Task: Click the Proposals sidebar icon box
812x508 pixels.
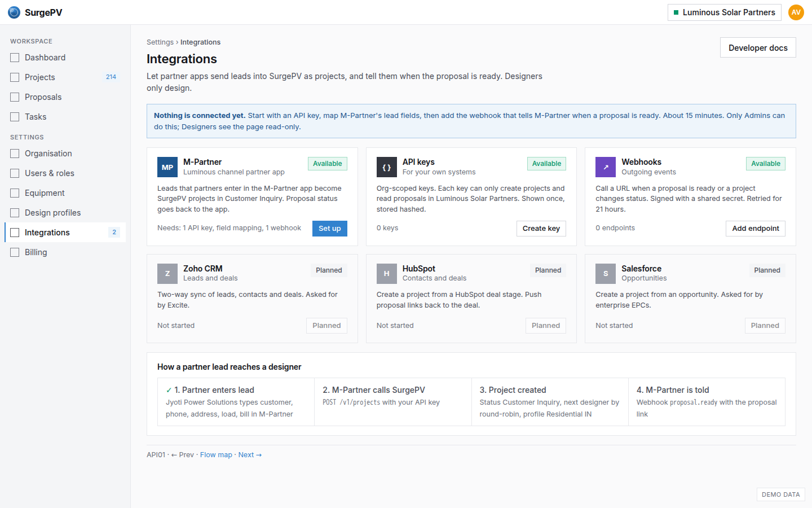Action: pyautogui.click(x=15, y=97)
